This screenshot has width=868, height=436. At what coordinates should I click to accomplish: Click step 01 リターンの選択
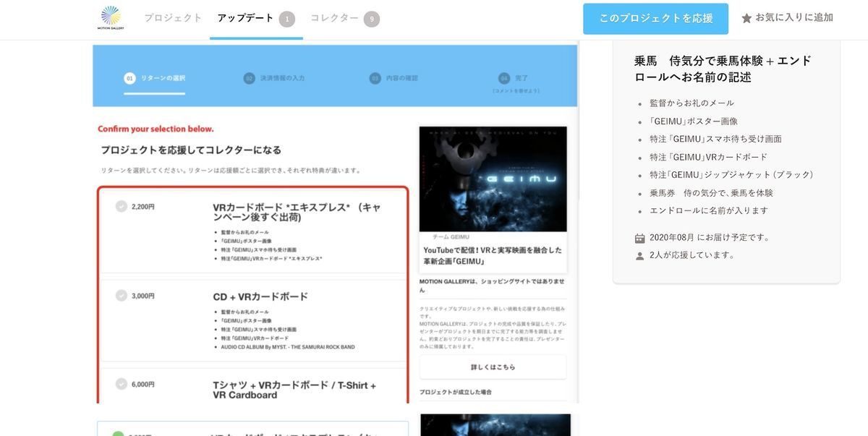pyautogui.click(x=155, y=78)
